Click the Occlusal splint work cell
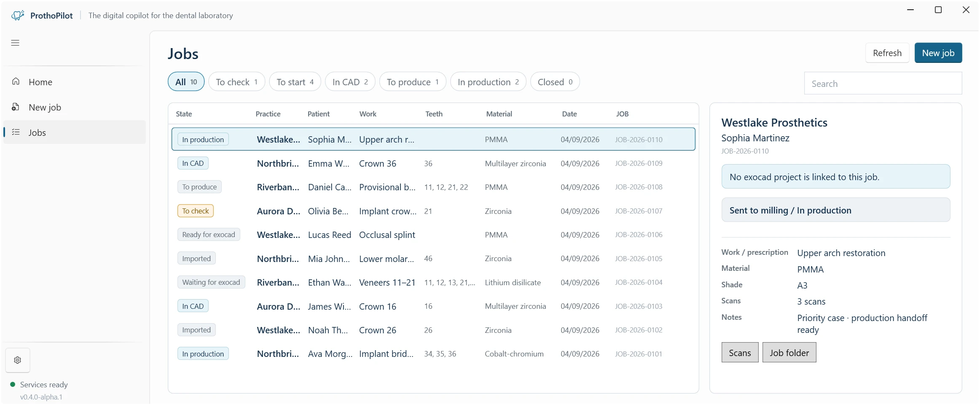This screenshot has width=980, height=405. point(387,235)
